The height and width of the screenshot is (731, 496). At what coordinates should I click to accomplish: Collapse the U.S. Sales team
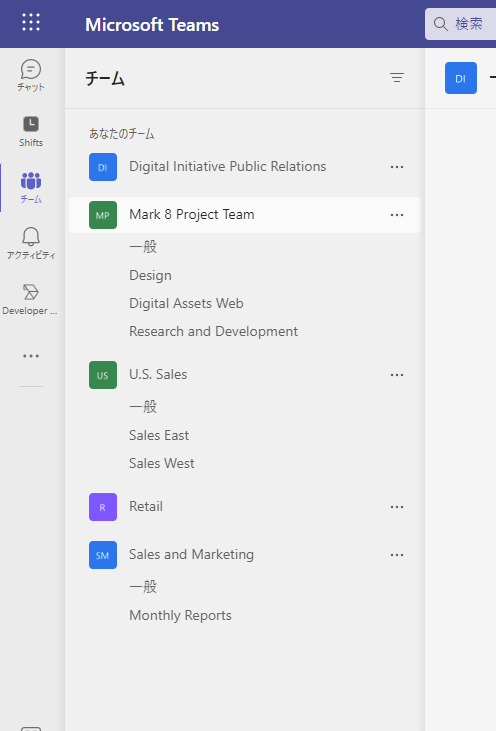[158, 375]
